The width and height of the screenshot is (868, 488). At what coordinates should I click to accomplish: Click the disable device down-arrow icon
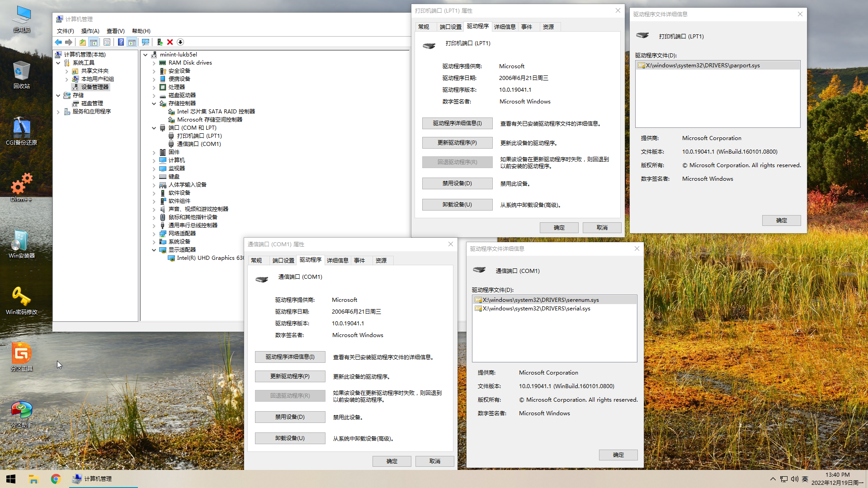coord(180,42)
